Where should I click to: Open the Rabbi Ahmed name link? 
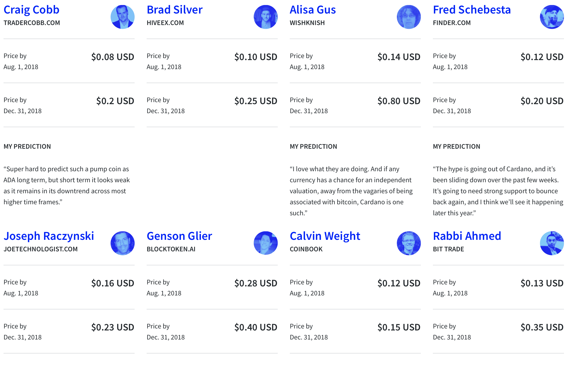pos(467,236)
